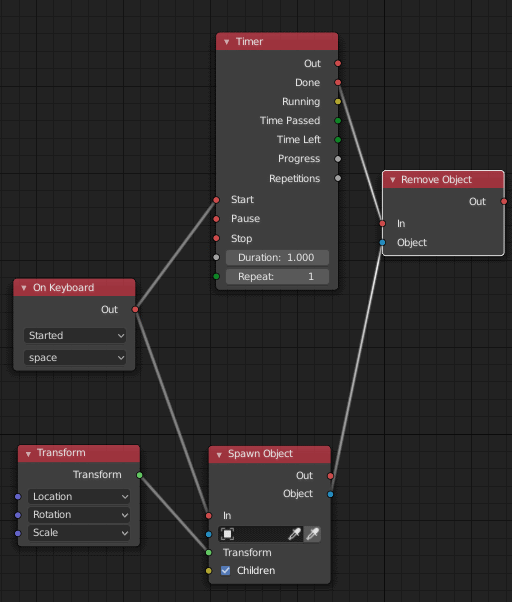This screenshot has height=602, width=512.
Task: Collapse the Transform node triangle
Action: [28, 454]
